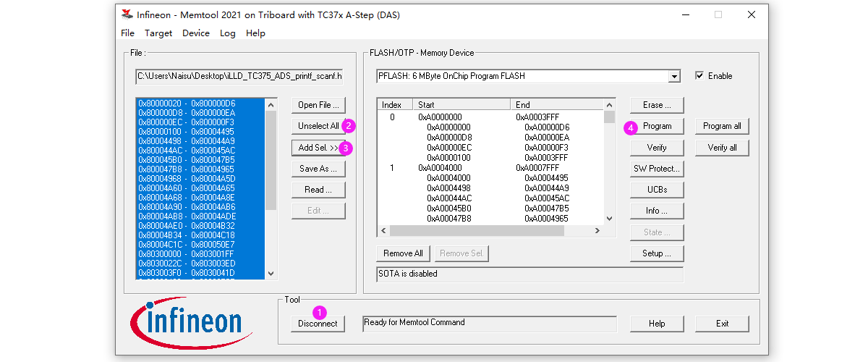Click Verify all button
Screen dimensions: 868x362
pyautogui.click(x=722, y=148)
